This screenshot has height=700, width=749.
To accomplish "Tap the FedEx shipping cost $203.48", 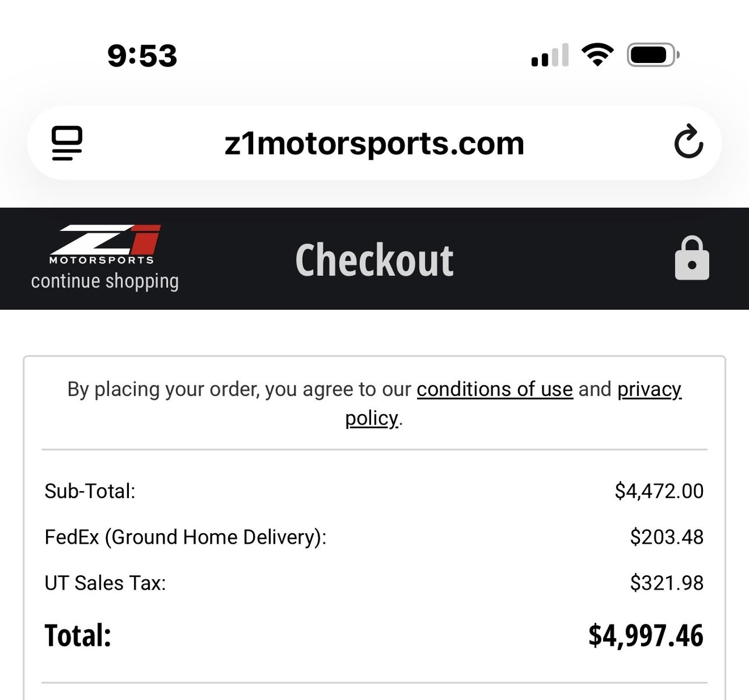I will pyautogui.click(x=667, y=537).
